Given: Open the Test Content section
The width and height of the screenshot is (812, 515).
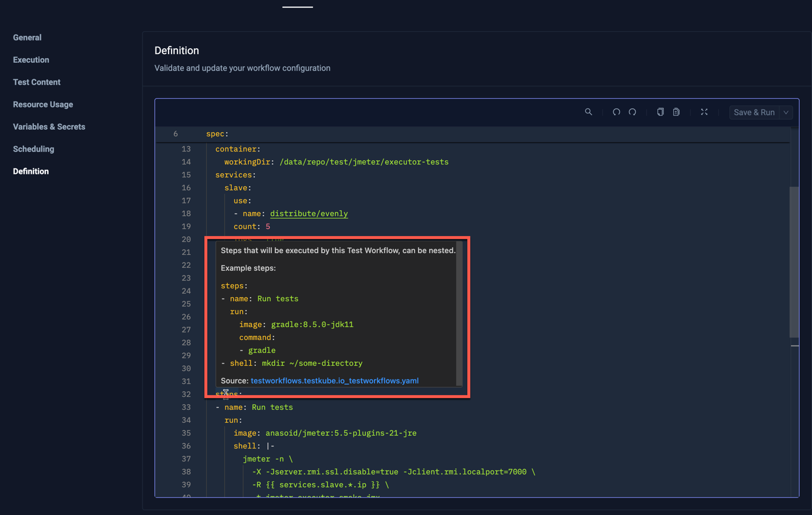Looking at the screenshot, I should point(36,82).
